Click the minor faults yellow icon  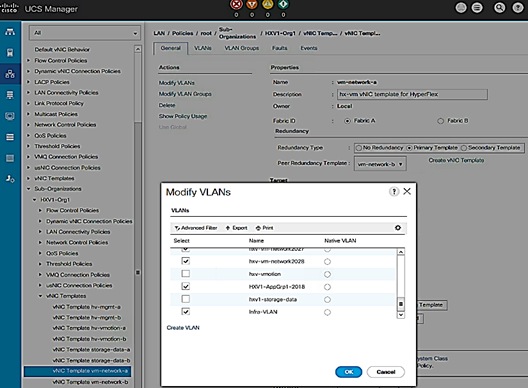coord(267,5)
